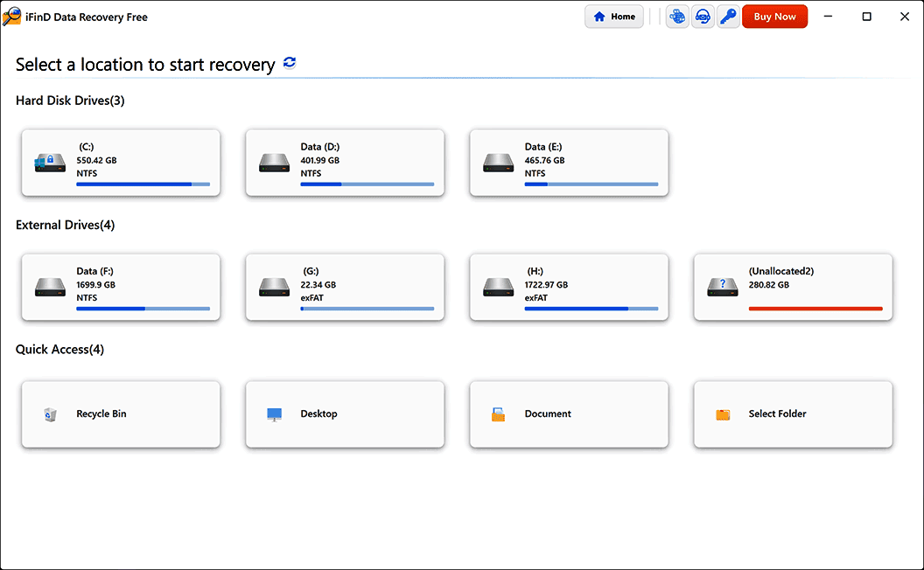Select the (G:) exFAT drive icon

click(274, 288)
